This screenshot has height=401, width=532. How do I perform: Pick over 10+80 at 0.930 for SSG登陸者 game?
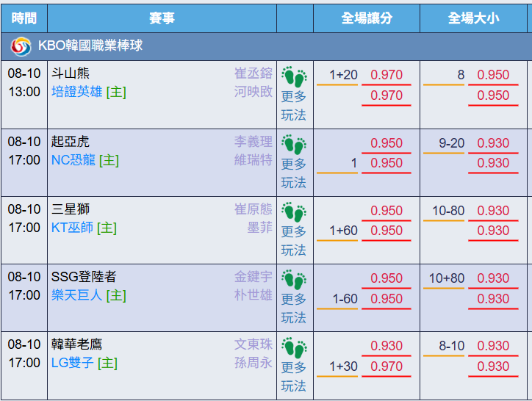click(493, 278)
